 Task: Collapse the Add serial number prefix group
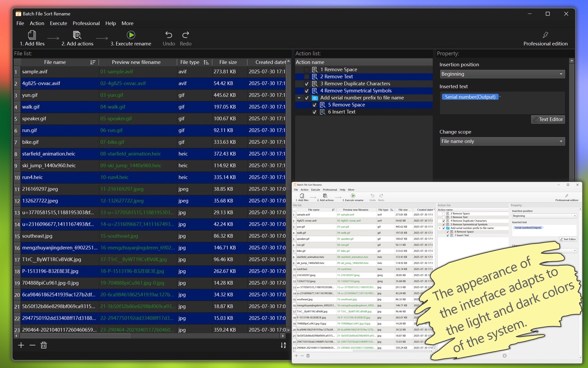pyautogui.click(x=299, y=98)
